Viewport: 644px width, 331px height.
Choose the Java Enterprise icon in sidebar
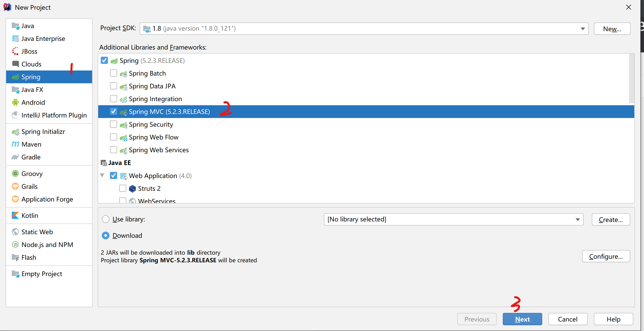click(15, 39)
